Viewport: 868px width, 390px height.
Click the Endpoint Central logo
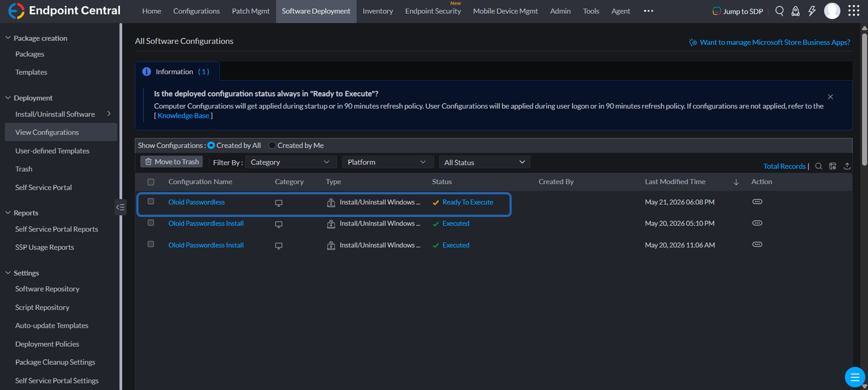pos(64,10)
